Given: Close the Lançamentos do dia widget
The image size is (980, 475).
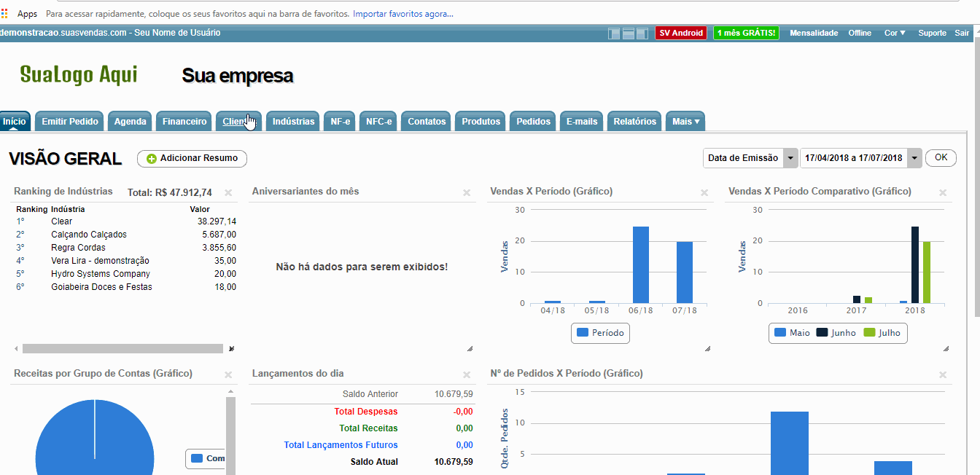Looking at the screenshot, I should (x=467, y=375).
